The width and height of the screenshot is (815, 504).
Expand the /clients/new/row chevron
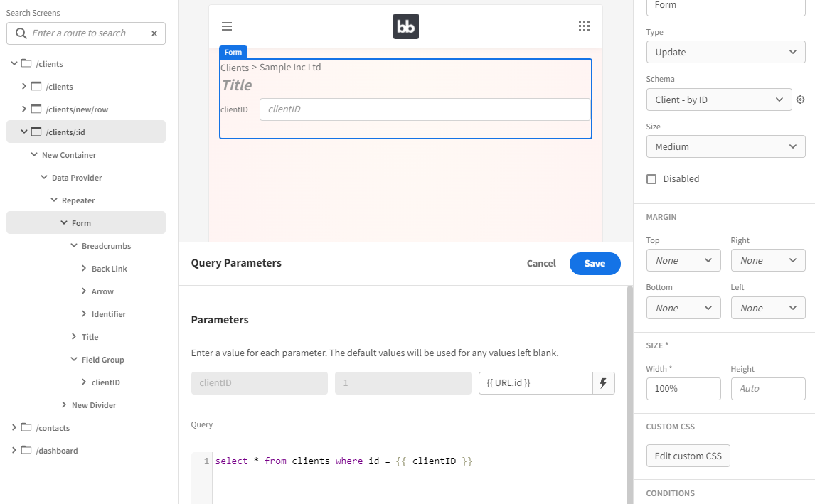[x=24, y=109]
